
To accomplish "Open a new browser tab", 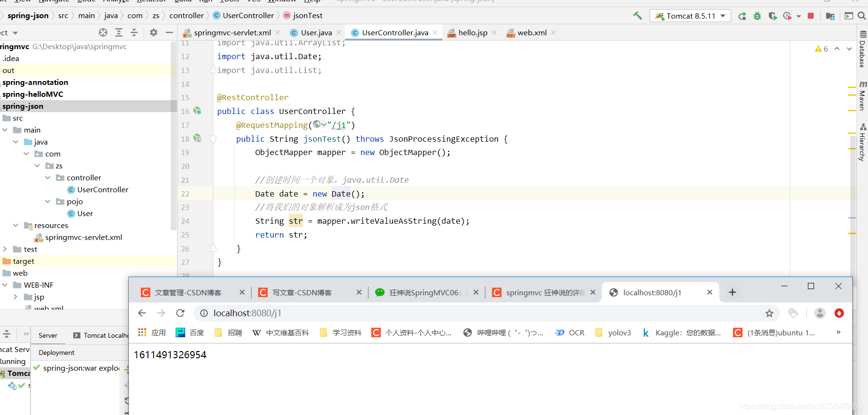I will click(732, 292).
